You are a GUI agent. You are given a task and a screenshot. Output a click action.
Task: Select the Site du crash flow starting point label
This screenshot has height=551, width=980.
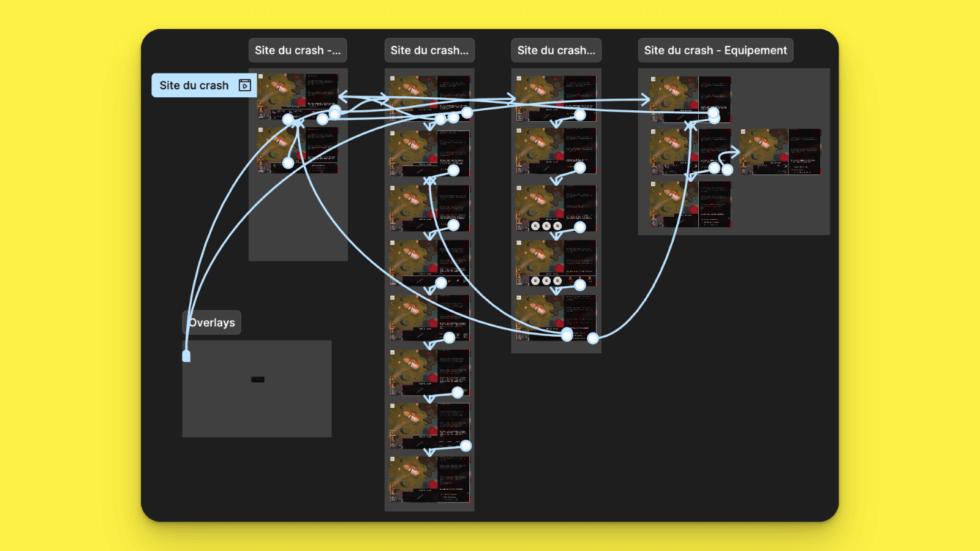coord(204,85)
